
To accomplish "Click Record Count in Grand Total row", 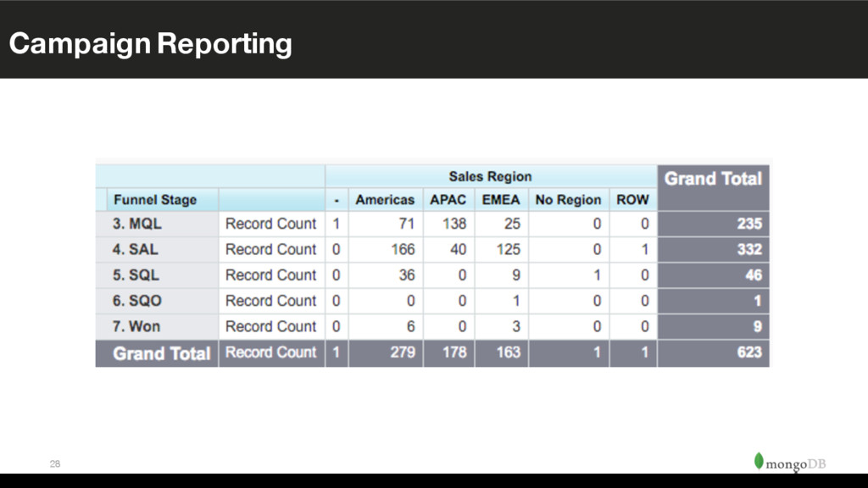I will pos(270,352).
